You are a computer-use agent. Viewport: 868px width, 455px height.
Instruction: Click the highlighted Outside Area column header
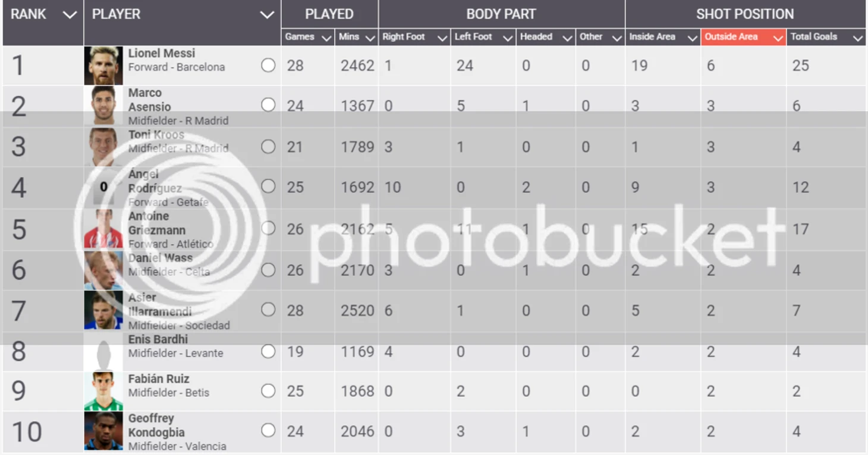pyautogui.click(x=743, y=37)
